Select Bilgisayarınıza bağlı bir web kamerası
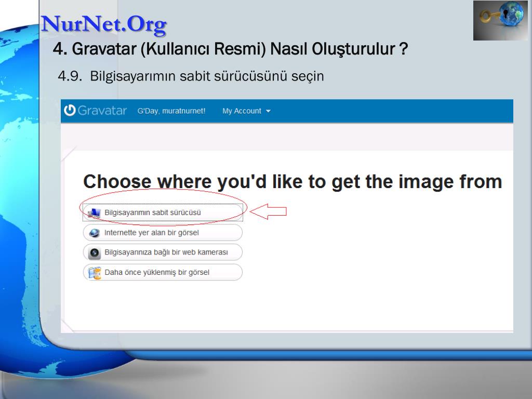The width and height of the screenshot is (532, 399). (x=163, y=252)
